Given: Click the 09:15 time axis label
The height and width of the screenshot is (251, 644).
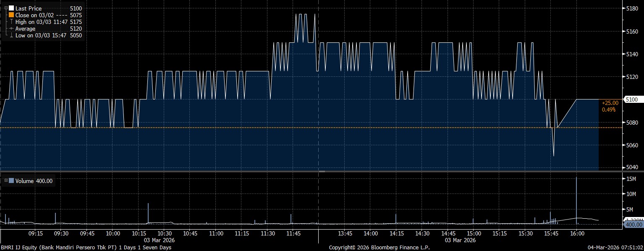Looking at the screenshot, I should pos(36,233).
